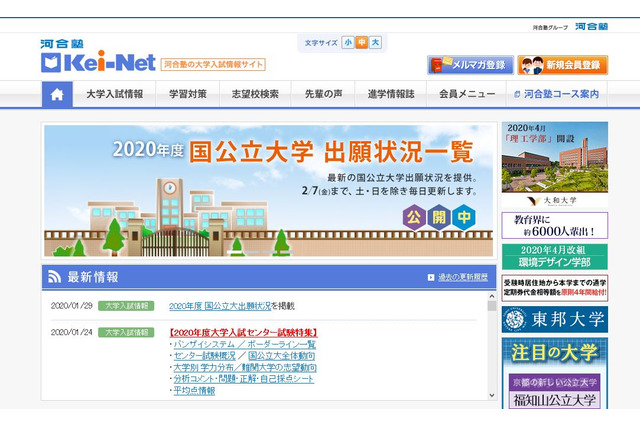Open the 先輩の声 menu

pos(323,94)
